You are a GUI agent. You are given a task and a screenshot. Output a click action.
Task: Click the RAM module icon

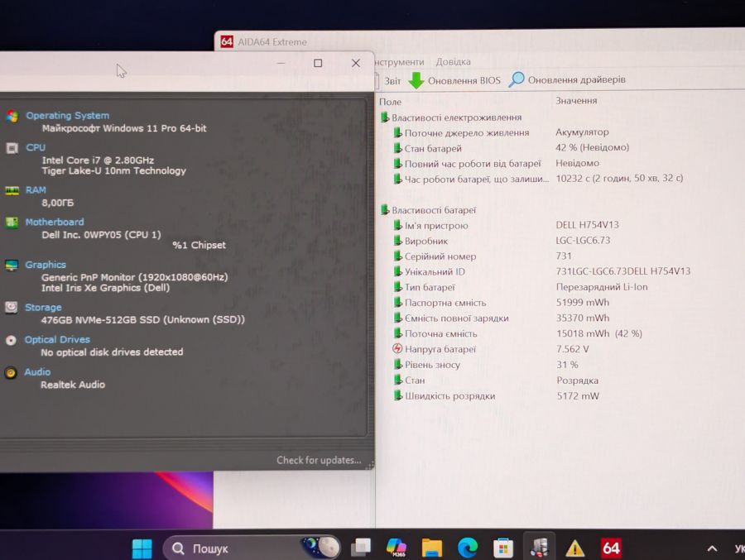[12, 190]
